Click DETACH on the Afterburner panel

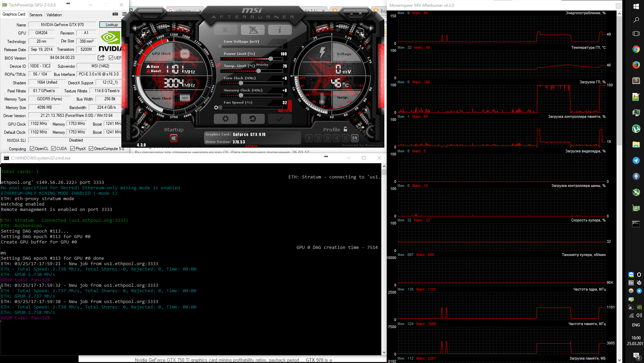click(251, 146)
